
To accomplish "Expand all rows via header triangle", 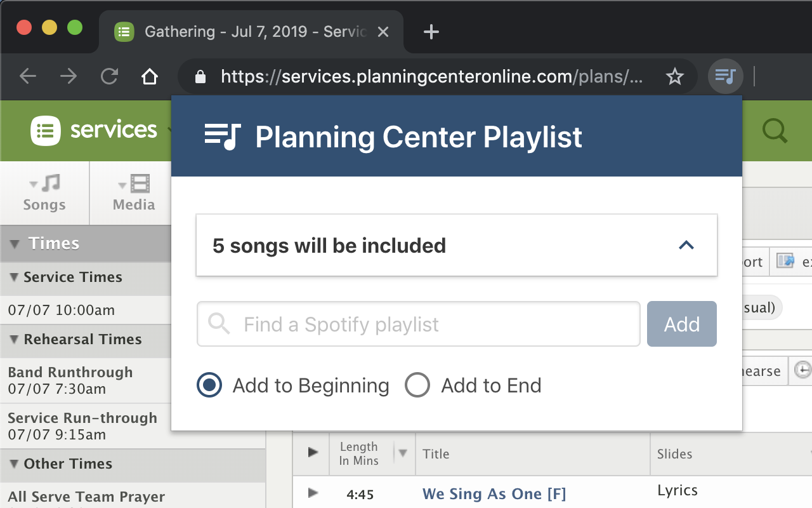I will point(312,452).
